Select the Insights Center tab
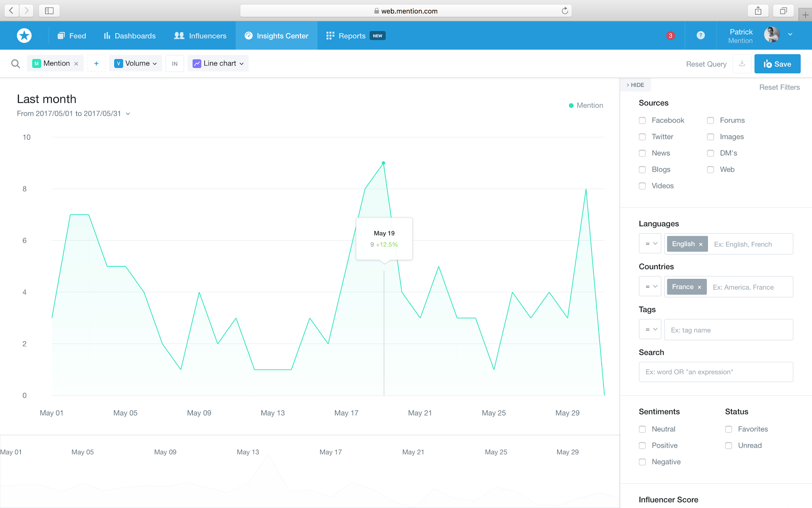This screenshot has height=508, width=812. point(277,36)
